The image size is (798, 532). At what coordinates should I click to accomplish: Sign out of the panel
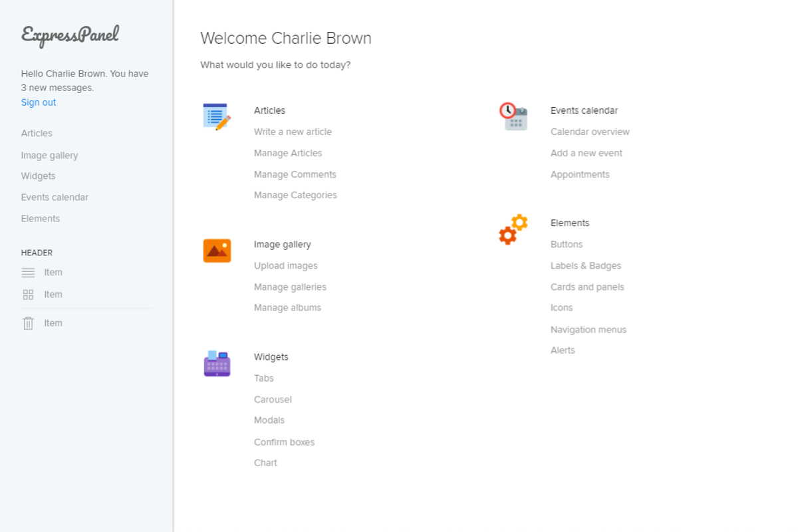[x=39, y=102]
